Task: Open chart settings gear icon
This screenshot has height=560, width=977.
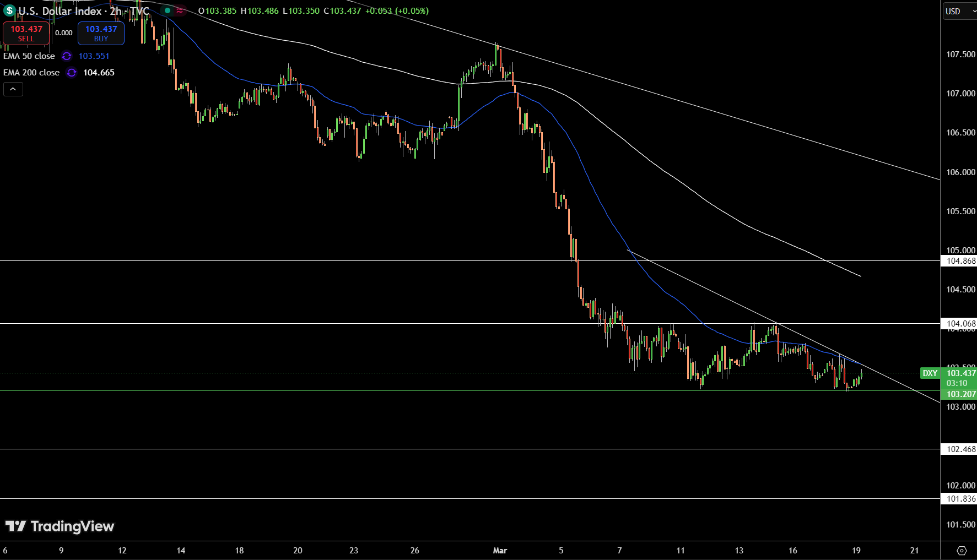Action: click(962, 551)
